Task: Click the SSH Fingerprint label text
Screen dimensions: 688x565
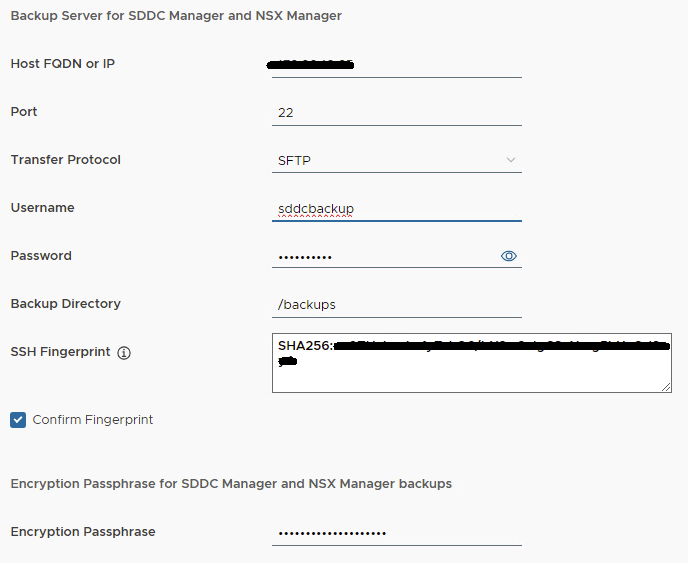Action: pyautogui.click(x=60, y=352)
